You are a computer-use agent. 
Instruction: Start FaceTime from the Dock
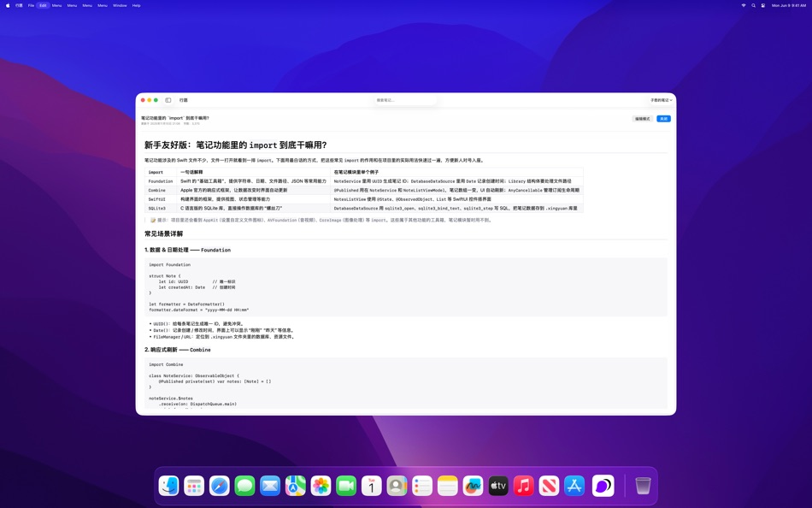(345, 486)
